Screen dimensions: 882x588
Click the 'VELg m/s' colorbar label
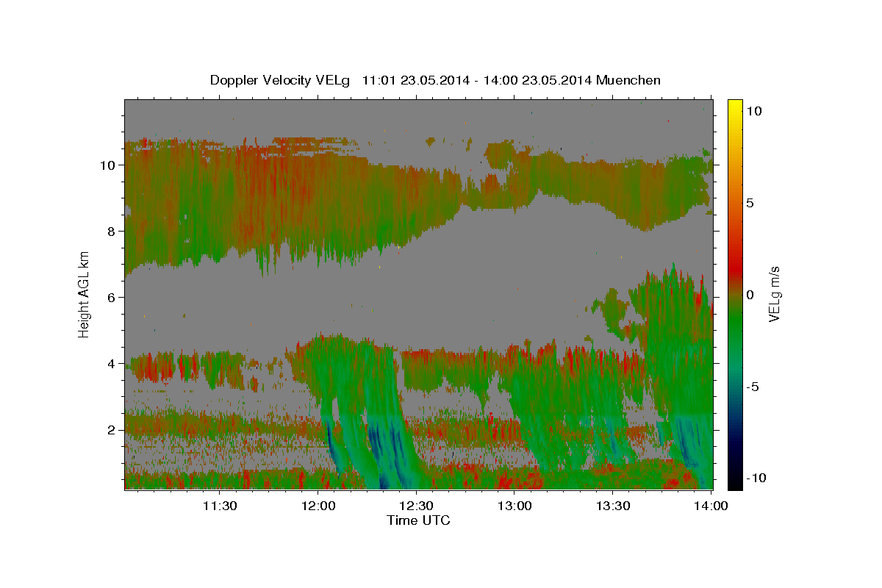(774, 294)
